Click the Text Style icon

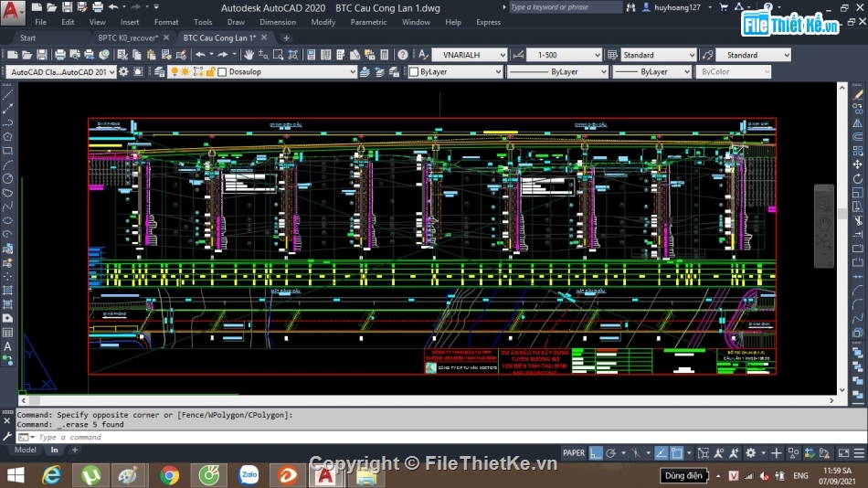tap(423, 55)
